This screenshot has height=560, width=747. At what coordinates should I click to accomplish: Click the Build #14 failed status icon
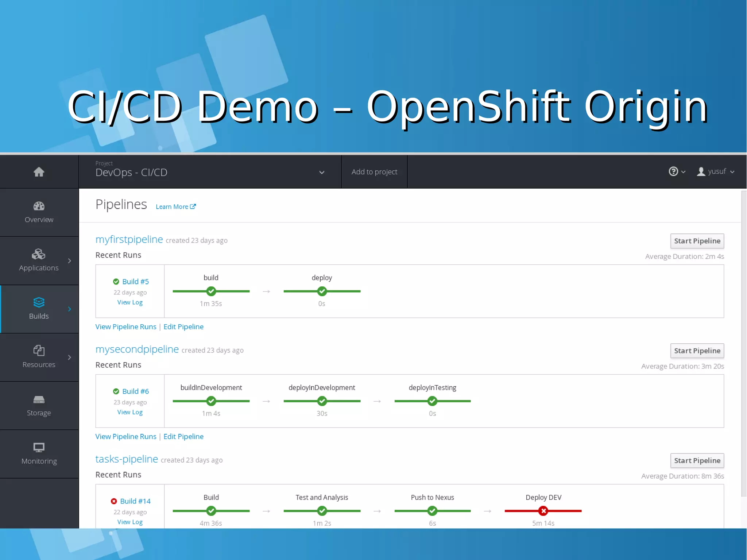[114, 501]
